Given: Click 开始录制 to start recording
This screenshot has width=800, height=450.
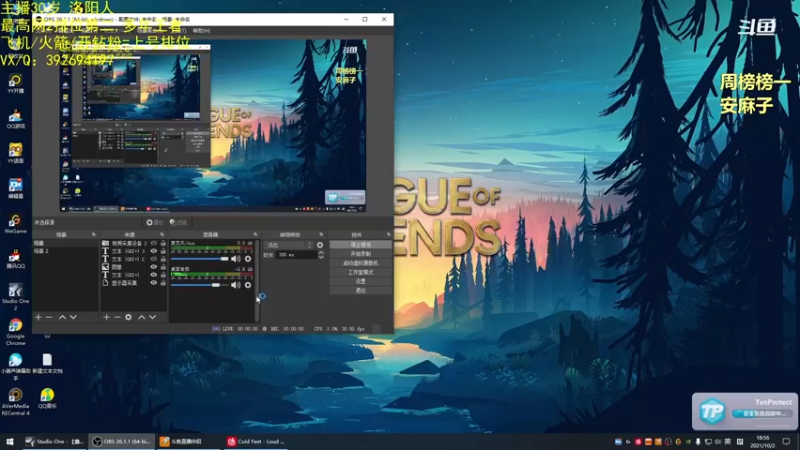Looking at the screenshot, I should [361, 254].
